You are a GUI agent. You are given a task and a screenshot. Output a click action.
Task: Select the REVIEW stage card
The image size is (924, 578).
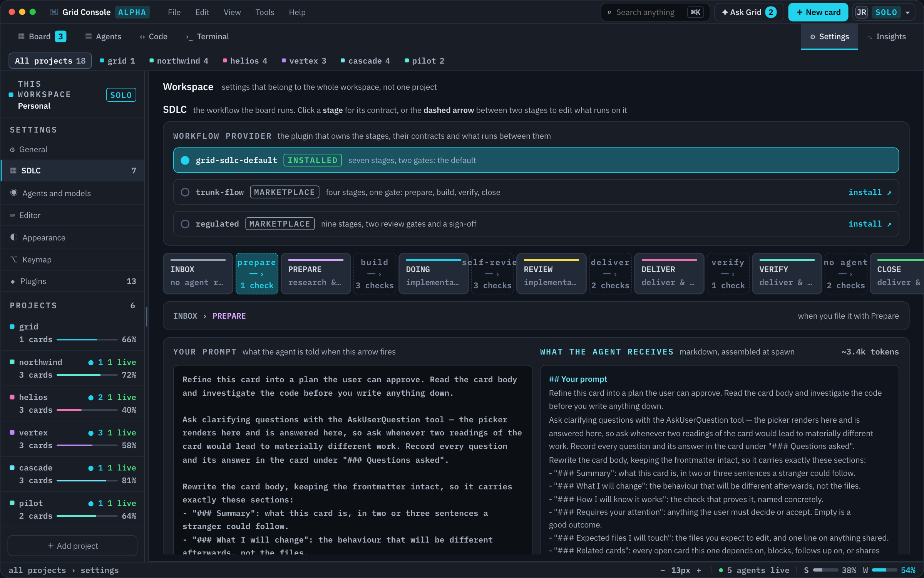551,274
